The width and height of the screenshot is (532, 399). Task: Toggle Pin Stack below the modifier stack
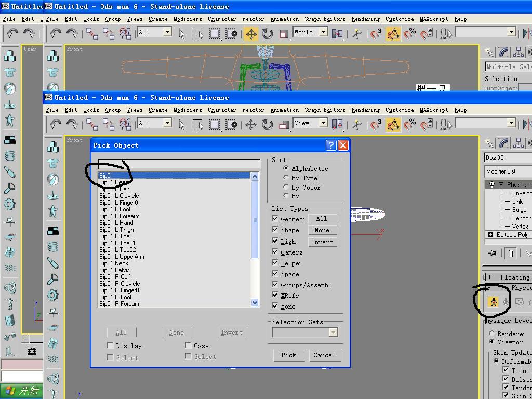coord(491,253)
